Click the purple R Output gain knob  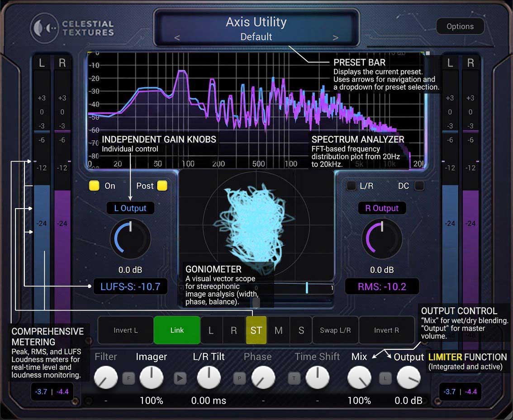pyautogui.click(x=382, y=239)
